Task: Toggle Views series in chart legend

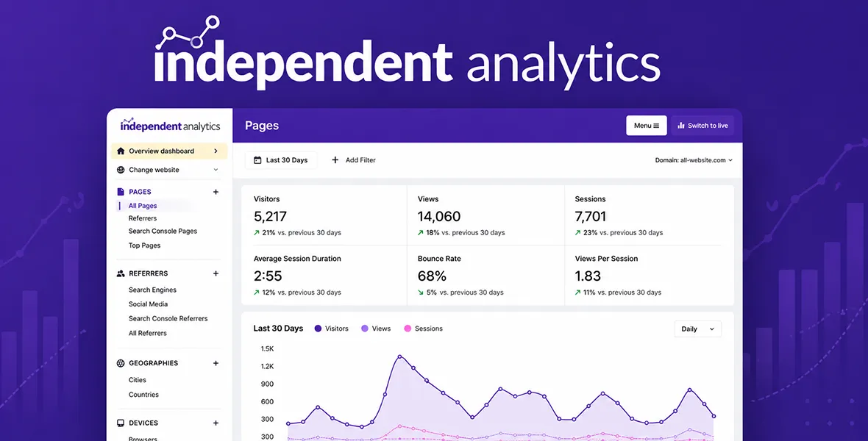Action: (376, 329)
